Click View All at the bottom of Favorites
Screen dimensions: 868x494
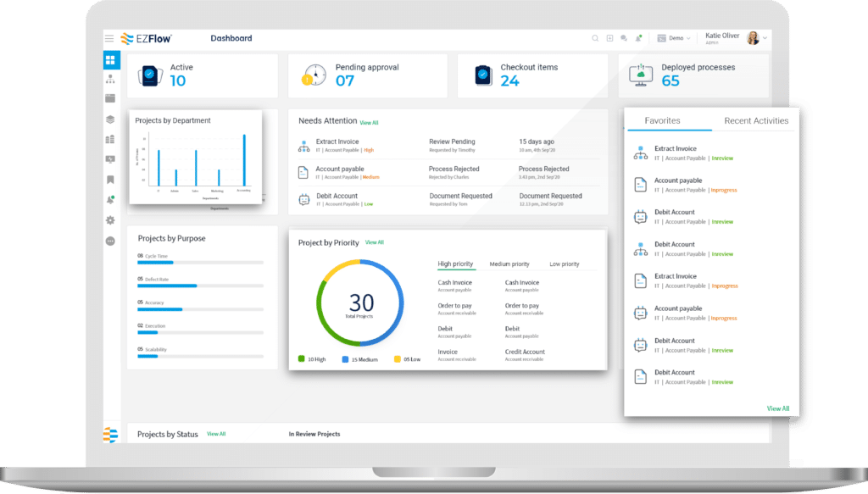[x=778, y=408]
